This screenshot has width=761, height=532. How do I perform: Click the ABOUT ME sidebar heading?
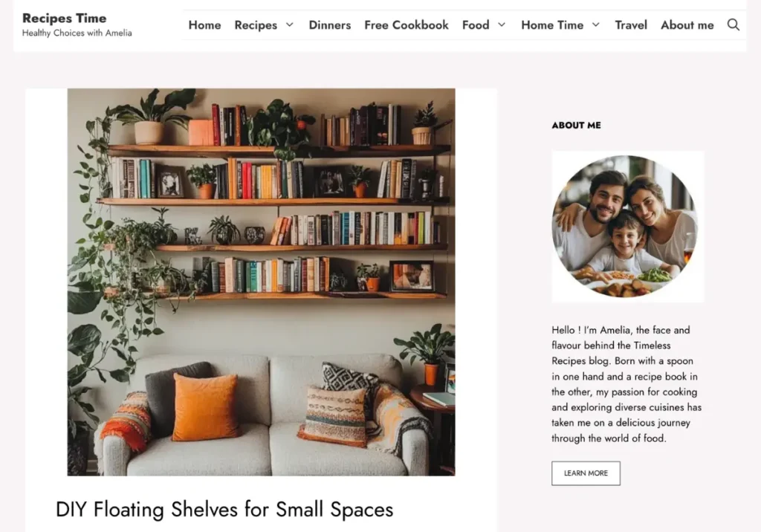pos(576,126)
